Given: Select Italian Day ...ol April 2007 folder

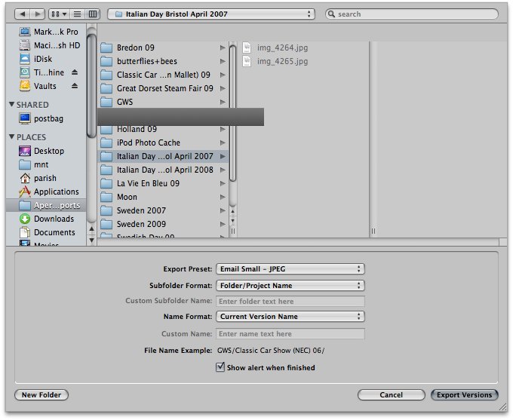Looking at the screenshot, I should pos(163,156).
